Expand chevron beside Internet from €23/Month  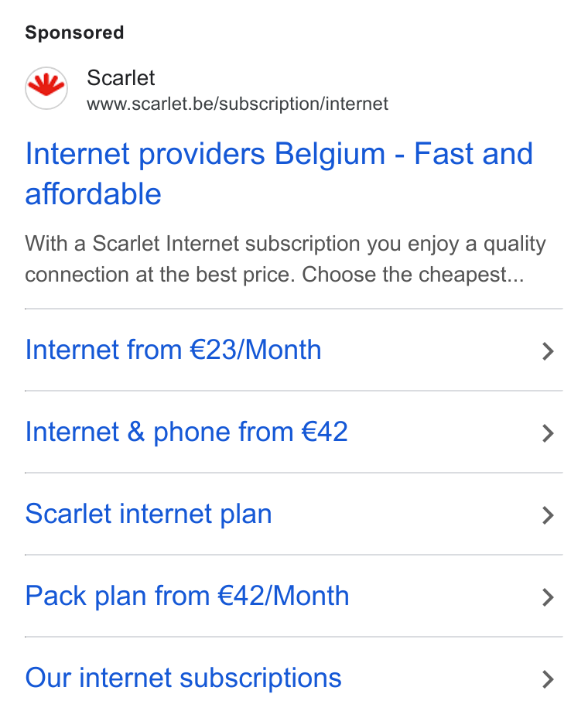[x=548, y=351]
